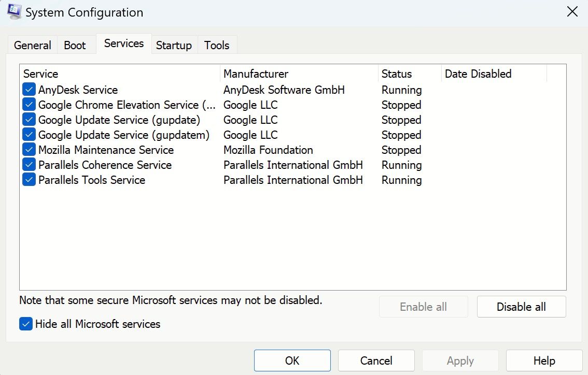Select the Mozilla Maintenance Service row

[x=106, y=150]
